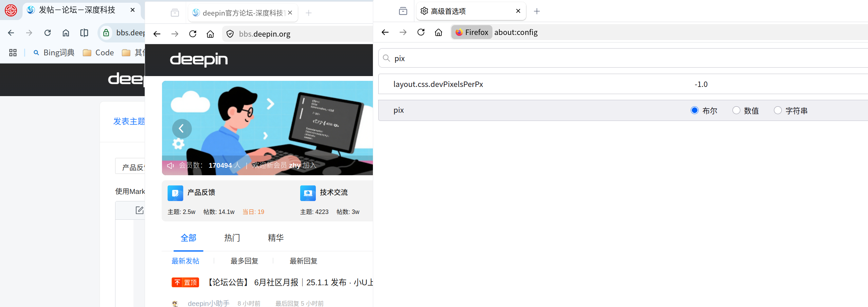Show previous carousel banner slide
This screenshot has height=307, width=868.
(x=182, y=128)
